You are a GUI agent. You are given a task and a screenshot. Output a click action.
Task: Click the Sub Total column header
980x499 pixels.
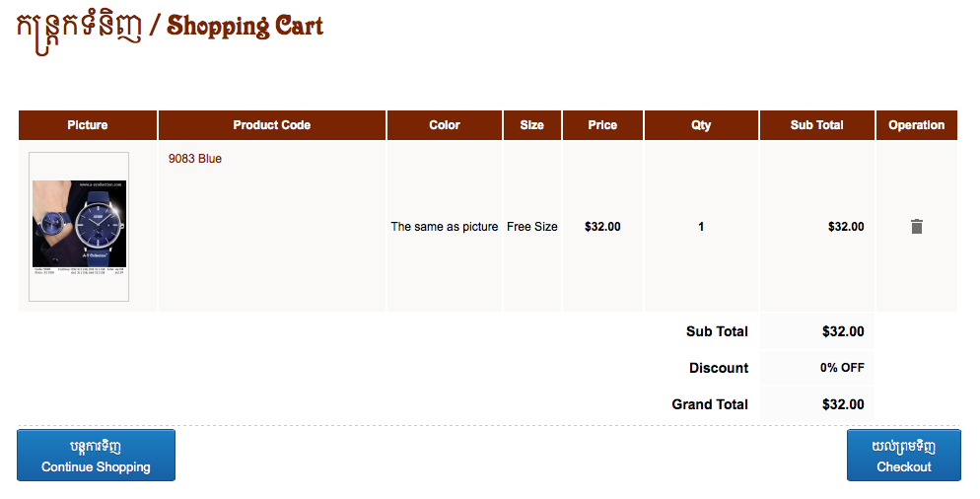pyautogui.click(x=817, y=125)
